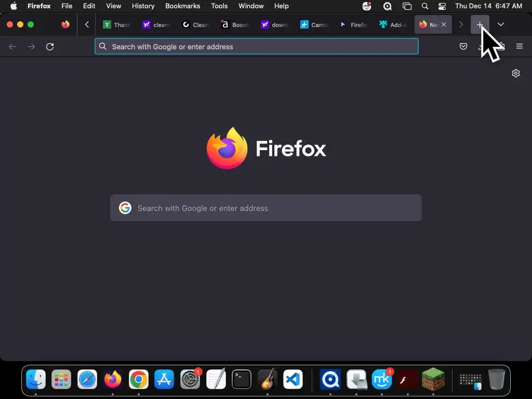Viewport: 532px width, 399px height.
Task: Open a new tab with plus button
Action: tap(480, 24)
